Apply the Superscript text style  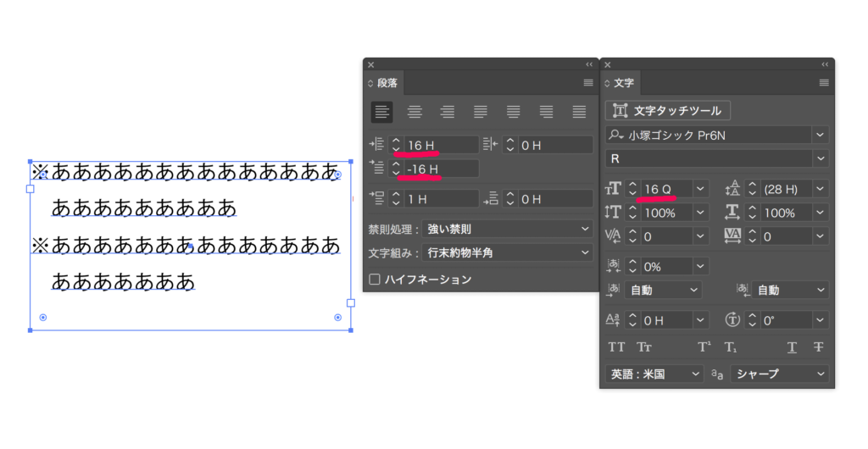click(x=704, y=347)
